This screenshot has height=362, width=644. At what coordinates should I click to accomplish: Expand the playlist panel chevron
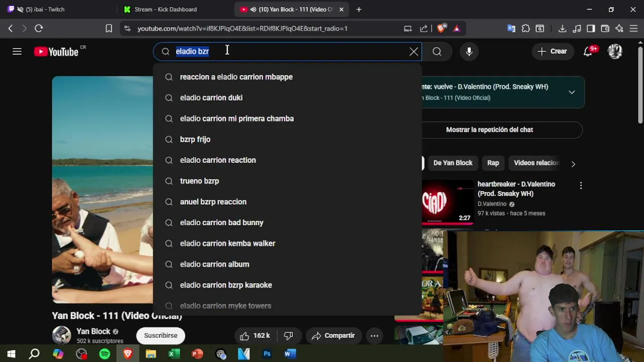tap(572, 92)
